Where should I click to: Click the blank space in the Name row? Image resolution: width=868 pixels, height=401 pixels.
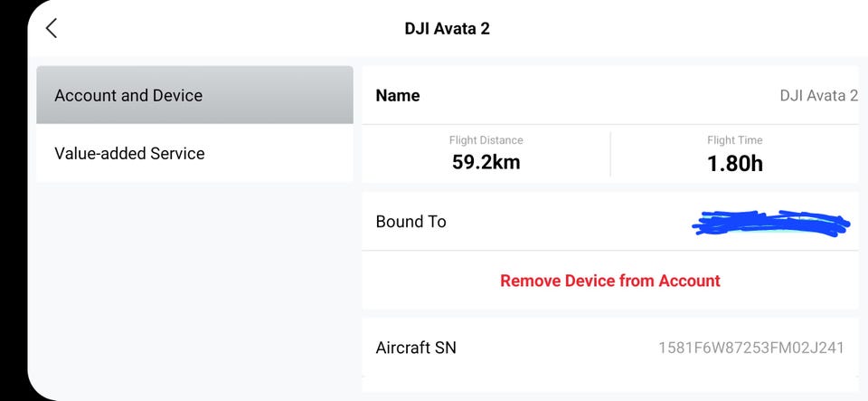click(x=597, y=95)
